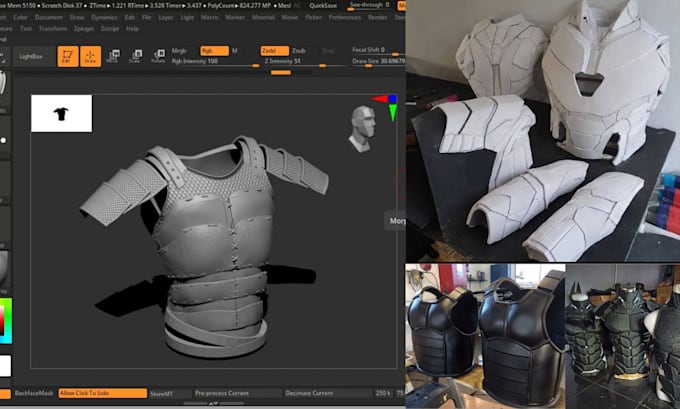Open the Picker menu
Screen dimensions: 680x409
[x=313, y=17]
